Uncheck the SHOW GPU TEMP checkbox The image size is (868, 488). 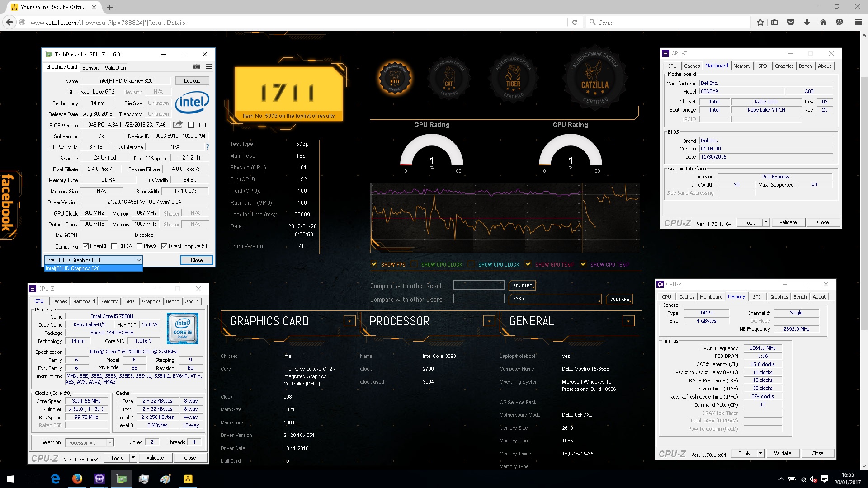(x=528, y=264)
